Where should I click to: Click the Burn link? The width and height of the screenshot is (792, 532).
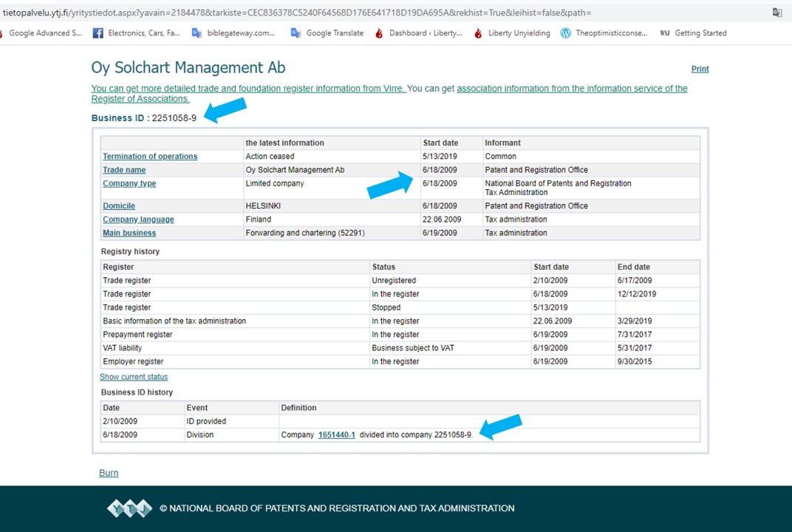(x=109, y=473)
